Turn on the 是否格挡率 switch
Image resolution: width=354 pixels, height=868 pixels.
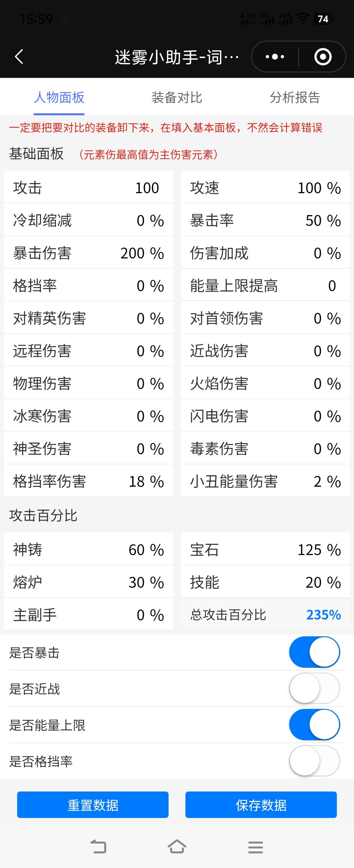(314, 761)
